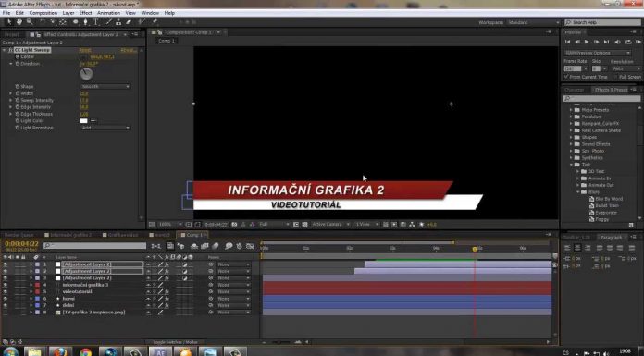This screenshot has width=644, height=356.
Task: Open the Active Camera dropdown
Action: [x=330, y=225]
